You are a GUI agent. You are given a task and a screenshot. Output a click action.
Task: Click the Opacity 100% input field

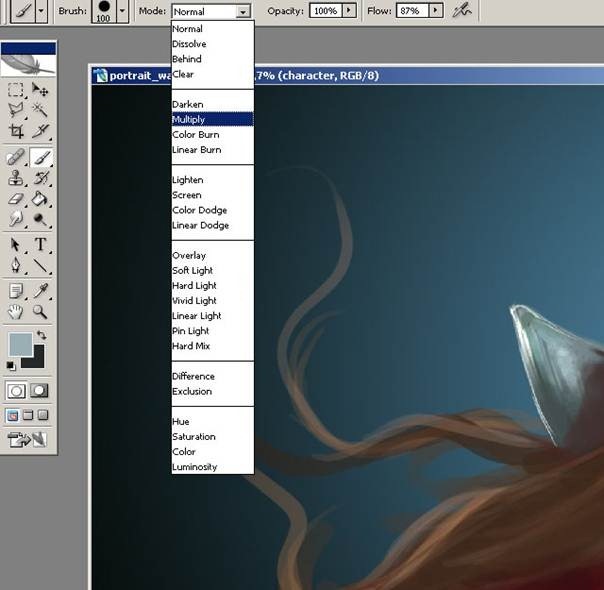click(x=326, y=11)
